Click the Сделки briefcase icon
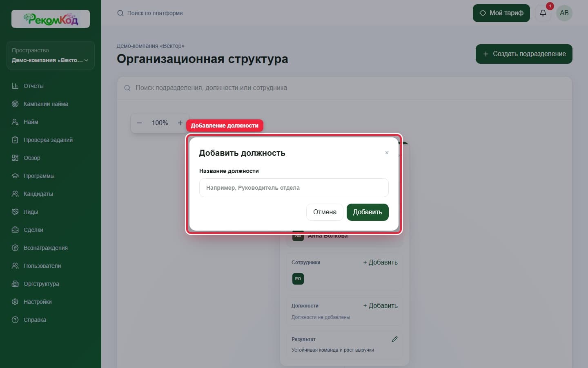Image resolution: width=588 pixels, height=368 pixels. tap(15, 230)
